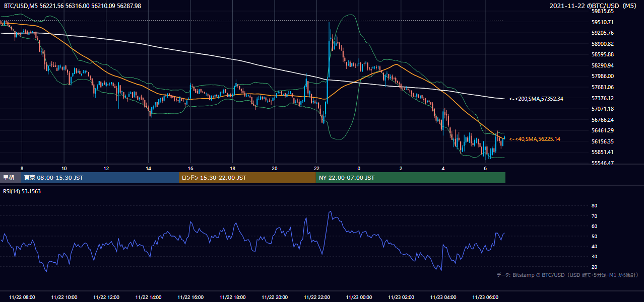Click the price axis value 55546.47
644x302 pixels.
tap(603, 163)
